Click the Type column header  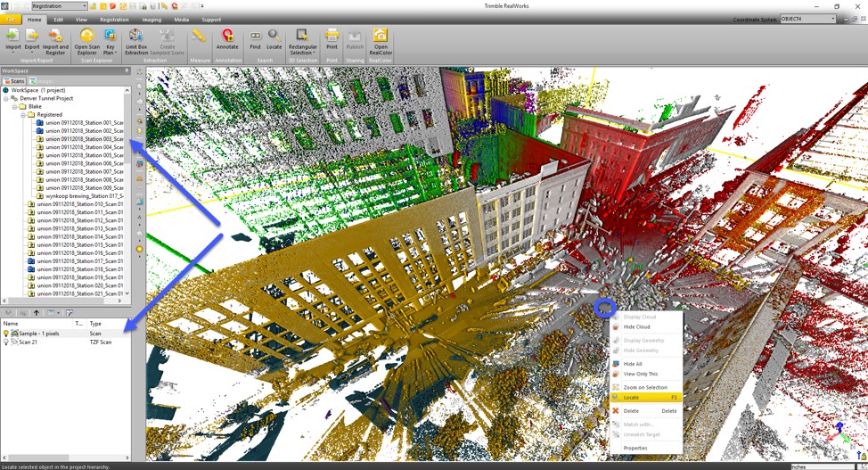click(x=109, y=323)
